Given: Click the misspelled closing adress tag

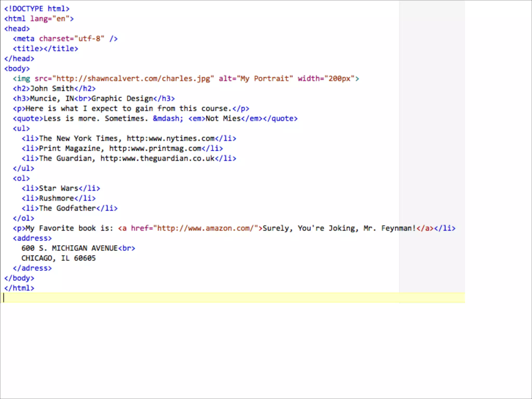Looking at the screenshot, I should (32, 268).
